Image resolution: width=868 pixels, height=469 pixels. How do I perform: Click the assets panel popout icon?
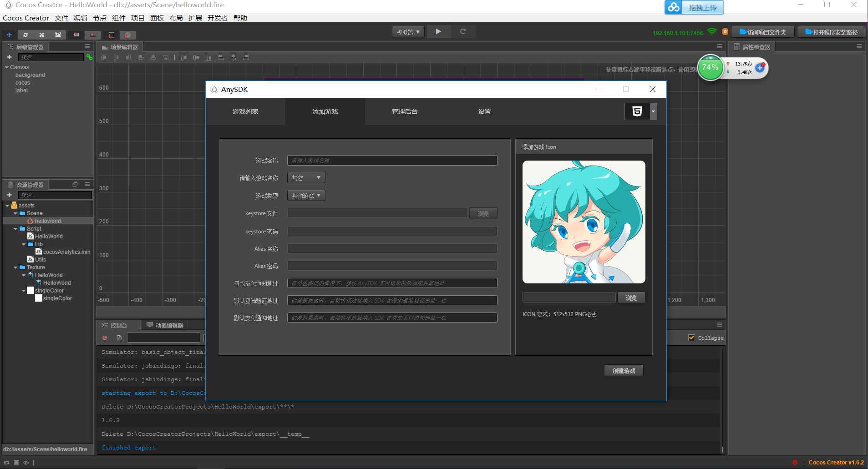75,184
